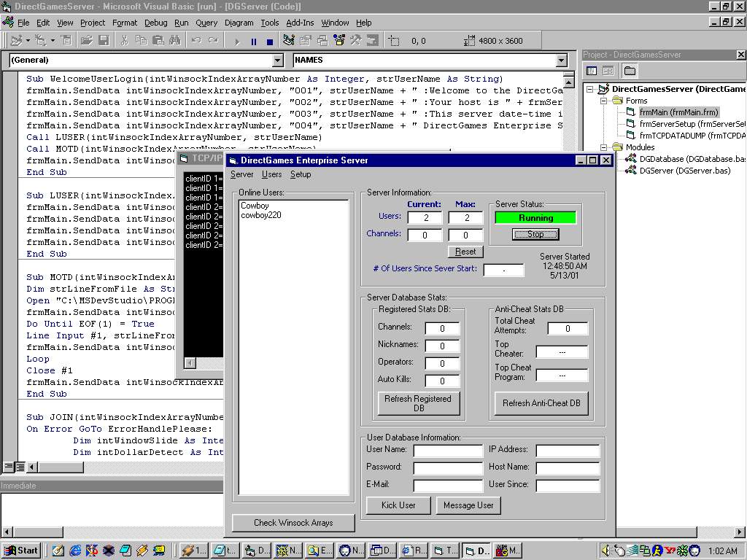Viewport: 747px width, 560px height.
Task: Open the Project Explorer toolbar icon
Action: click(289, 41)
